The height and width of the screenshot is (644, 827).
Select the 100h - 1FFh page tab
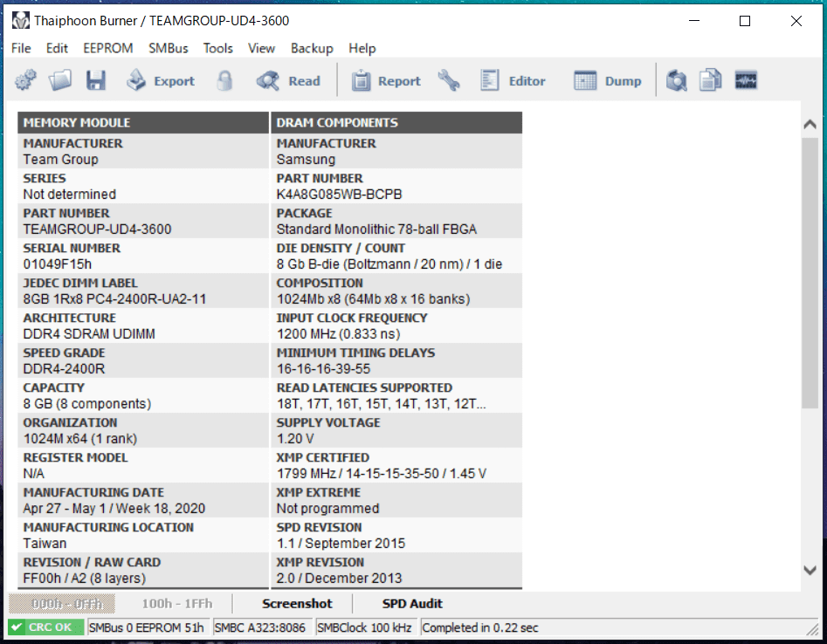click(x=177, y=603)
